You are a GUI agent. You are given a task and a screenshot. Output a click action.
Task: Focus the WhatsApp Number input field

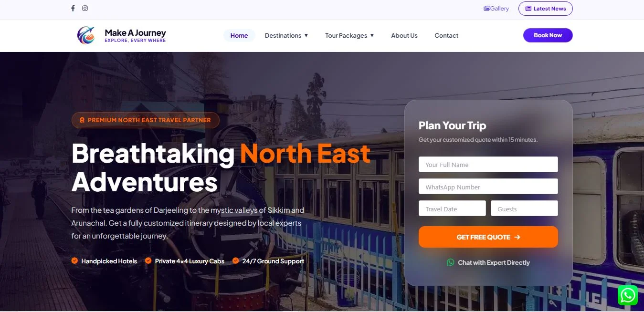click(x=488, y=187)
